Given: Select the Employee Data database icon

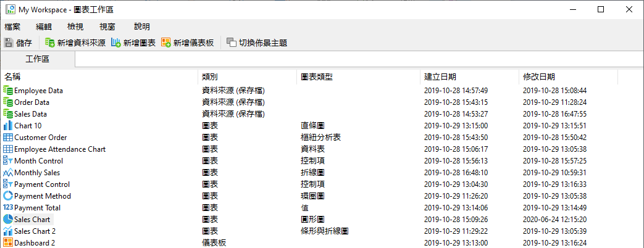Looking at the screenshot, I should coord(8,91).
